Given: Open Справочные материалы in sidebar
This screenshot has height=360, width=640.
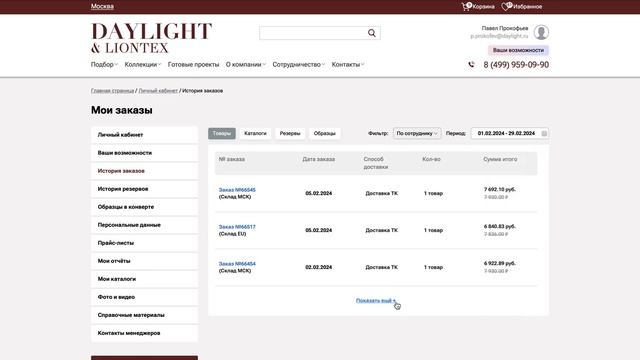Looking at the screenshot, I should 144,315.
